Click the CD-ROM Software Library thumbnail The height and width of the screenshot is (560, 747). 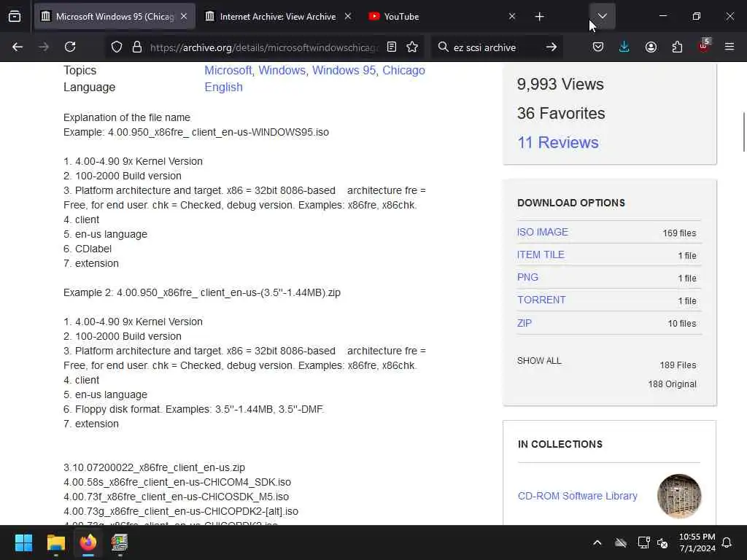pyautogui.click(x=679, y=496)
